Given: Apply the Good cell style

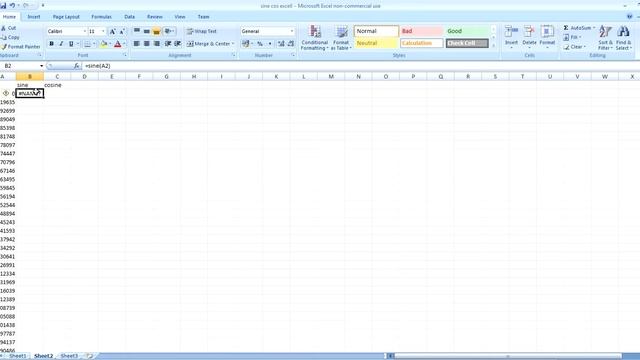Looking at the screenshot, I should (x=467, y=31).
